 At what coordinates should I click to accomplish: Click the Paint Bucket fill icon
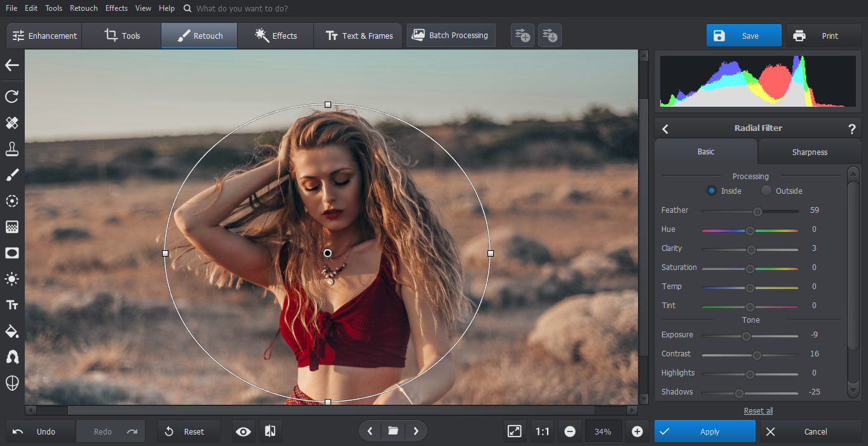[x=11, y=331]
